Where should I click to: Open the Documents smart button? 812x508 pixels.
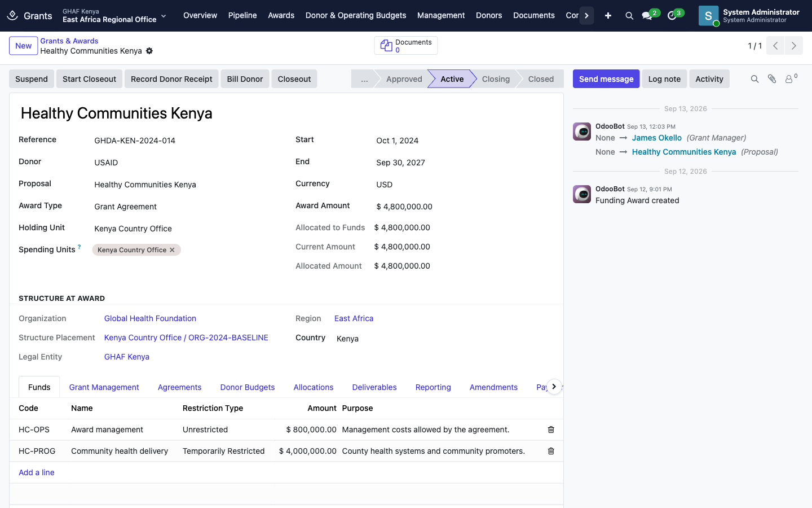(x=406, y=46)
